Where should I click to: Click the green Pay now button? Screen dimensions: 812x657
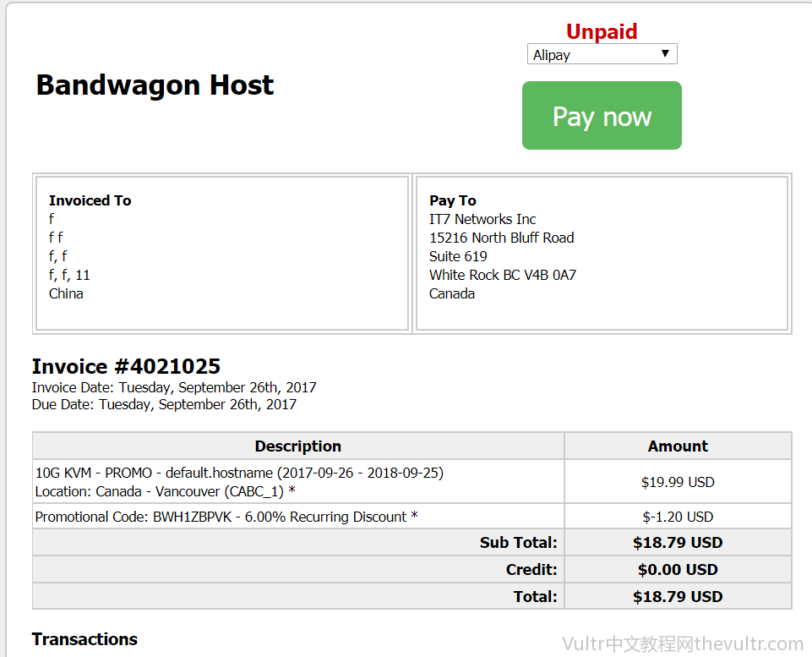coord(602,116)
